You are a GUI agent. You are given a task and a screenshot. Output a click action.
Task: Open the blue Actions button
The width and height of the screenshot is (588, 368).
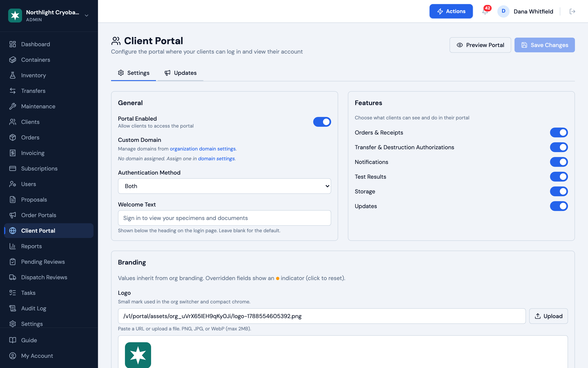click(451, 11)
